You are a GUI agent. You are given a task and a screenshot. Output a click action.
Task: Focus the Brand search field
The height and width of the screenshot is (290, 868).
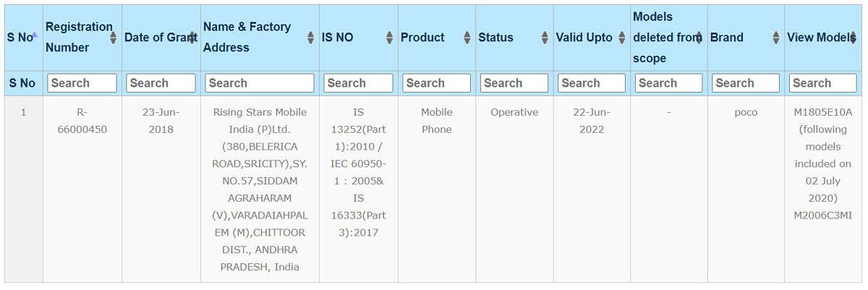(746, 83)
